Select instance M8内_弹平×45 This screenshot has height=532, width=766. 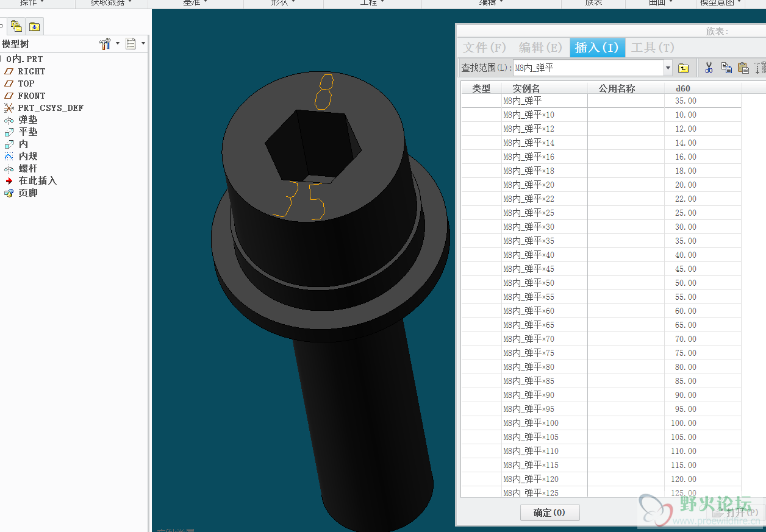(x=529, y=269)
